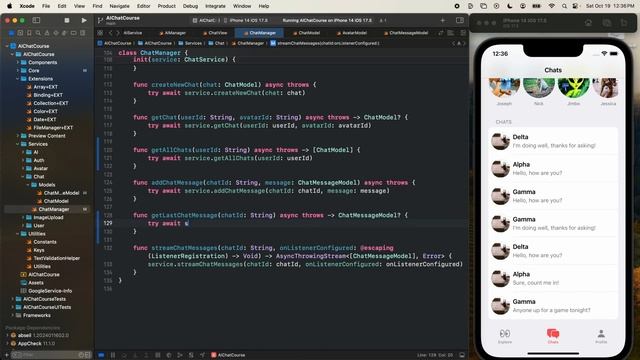This screenshot has width=640, height=360.
Task: Switch to the ChatModel editor tab
Action: click(x=307, y=33)
